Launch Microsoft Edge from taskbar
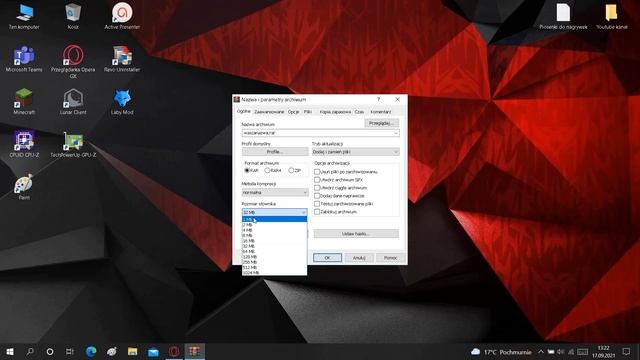The width and height of the screenshot is (640, 360). coord(91,351)
